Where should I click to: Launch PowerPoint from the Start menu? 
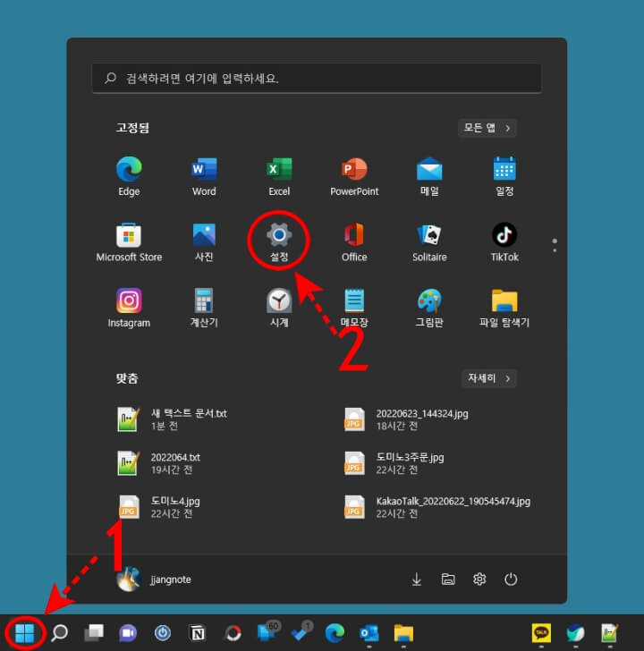pyautogui.click(x=354, y=176)
